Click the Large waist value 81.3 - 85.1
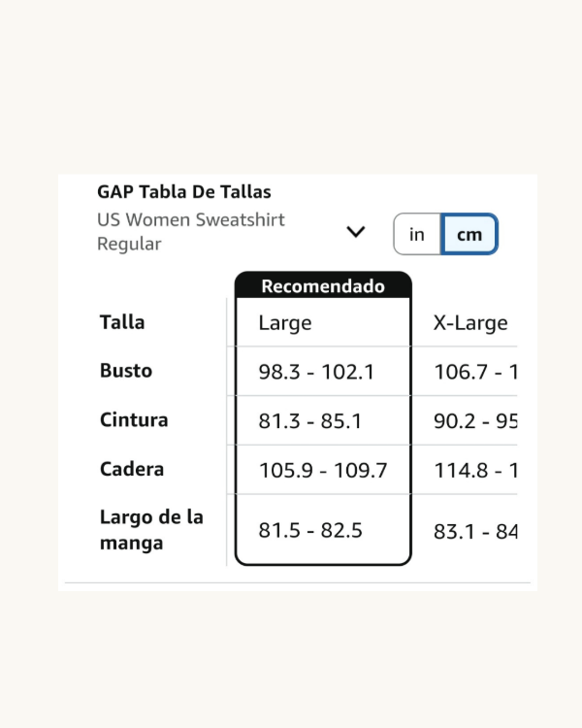Screen dimensions: 582x728 [x=310, y=421]
